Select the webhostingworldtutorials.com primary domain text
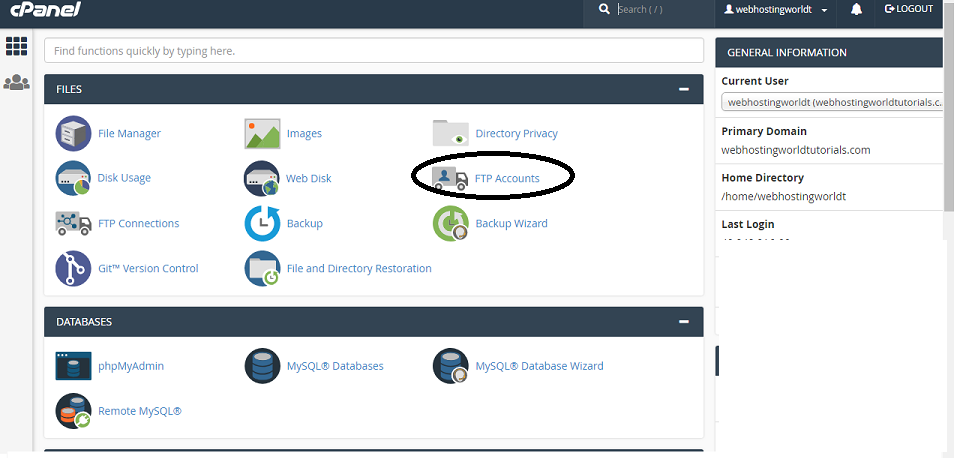The width and height of the screenshot is (954, 458). click(796, 150)
